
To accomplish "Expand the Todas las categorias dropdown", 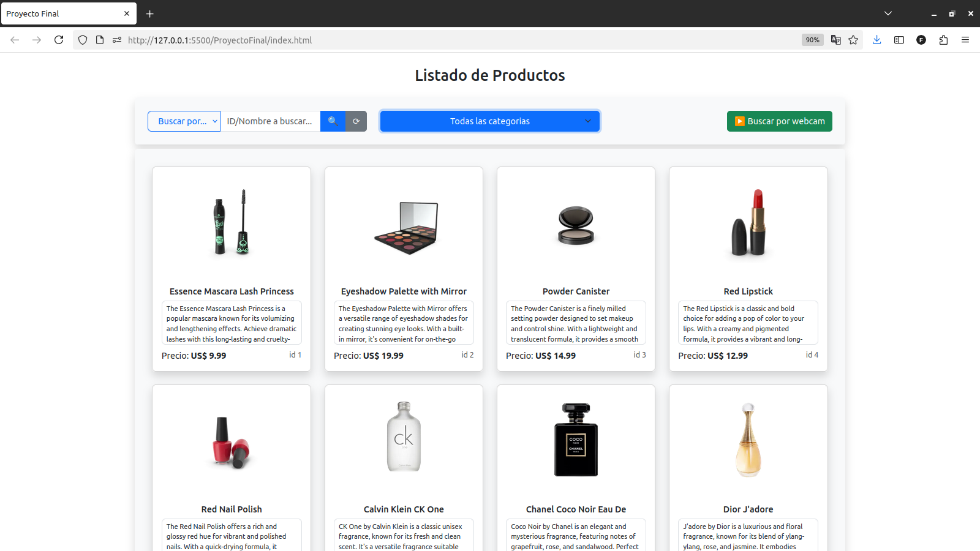I will [x=490, y=121].
